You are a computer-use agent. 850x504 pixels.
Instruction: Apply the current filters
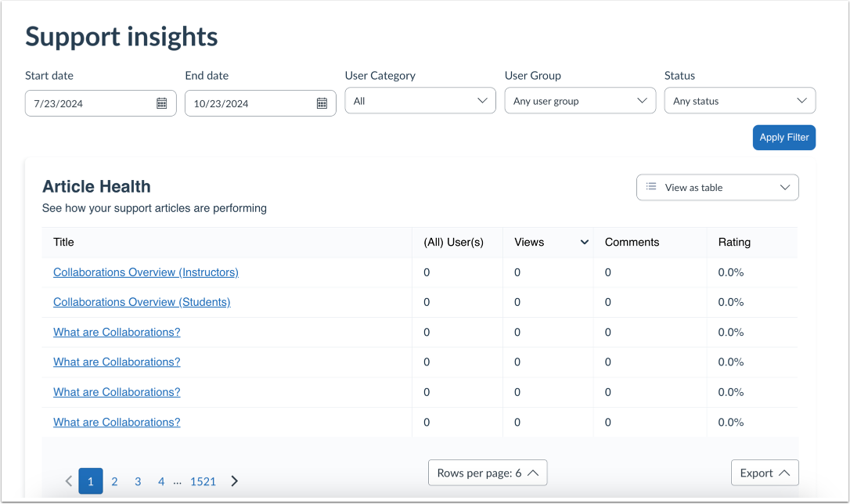(783, 137)
